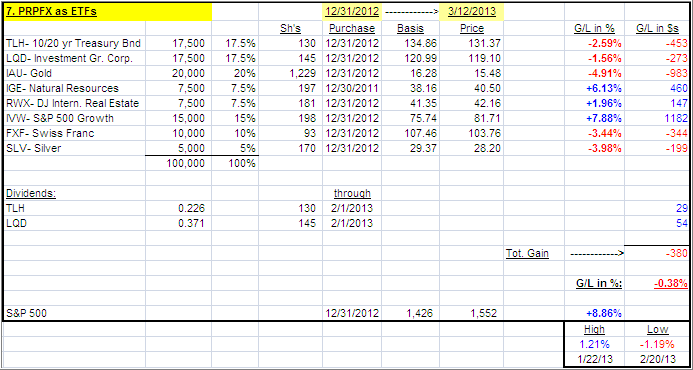The width and height of the screenshot is (693, 370).
Task: Click the IAU- Gold row label
Action: coord(74,73)
